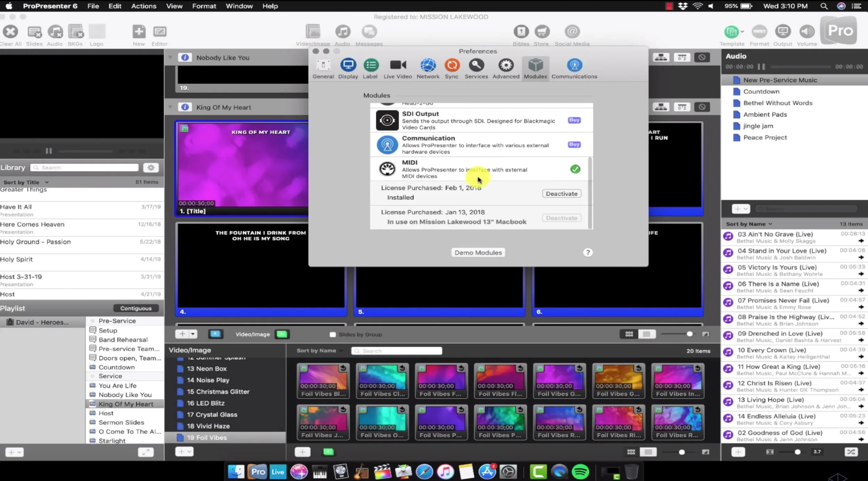This screenshot has height=481, width=868.
Task: Switch slides to grid view
Action: point(629,334)
